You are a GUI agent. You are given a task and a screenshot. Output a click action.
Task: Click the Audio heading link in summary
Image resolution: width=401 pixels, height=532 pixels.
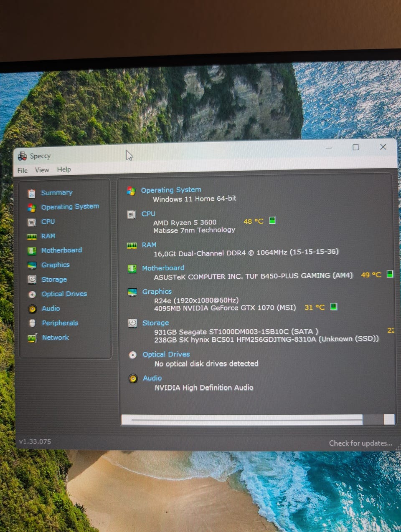coord(152,378)
